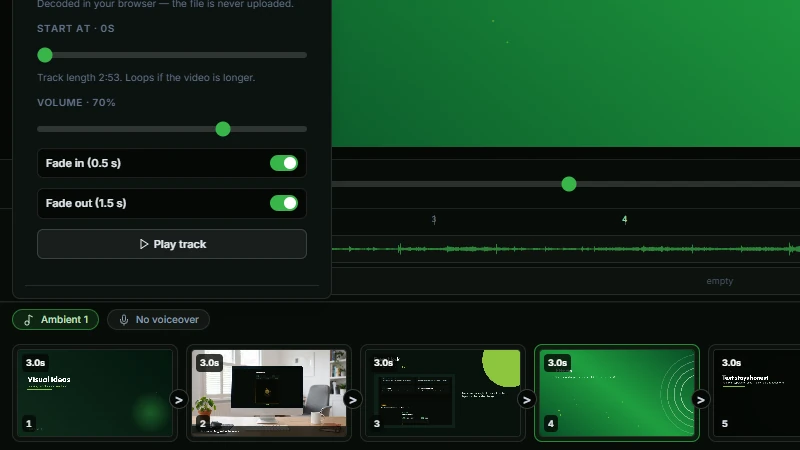Image resolution: width=800 pixels, height=450 pixels.
Task: Open transition arrow between slides 3 and 4
Action: click(527, 400)
